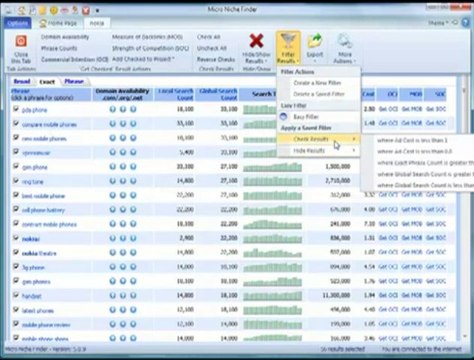Click the Easy Filter menu icon
This screenshot has height=360, width=474.
point(284,117)
